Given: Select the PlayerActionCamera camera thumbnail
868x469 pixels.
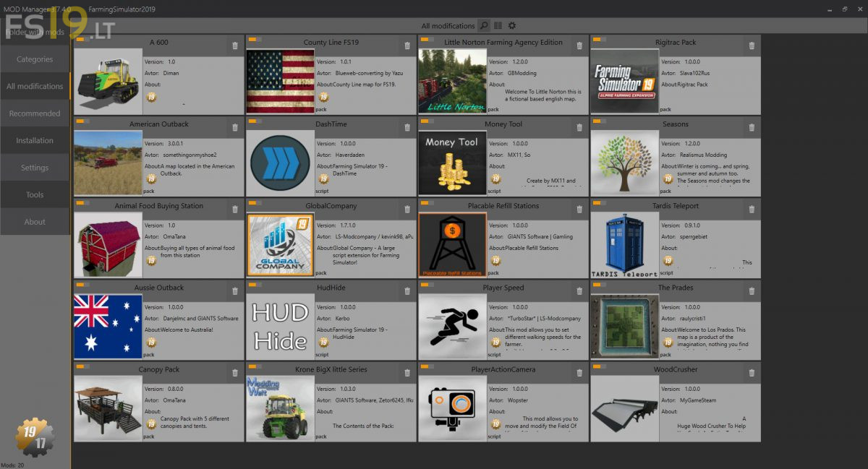Looking at the screenshot, I should tap(452, 407).
